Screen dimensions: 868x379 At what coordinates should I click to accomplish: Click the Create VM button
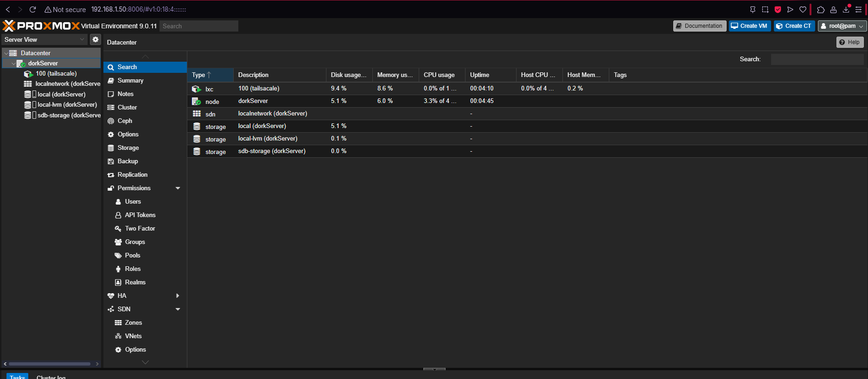point(749,26)
